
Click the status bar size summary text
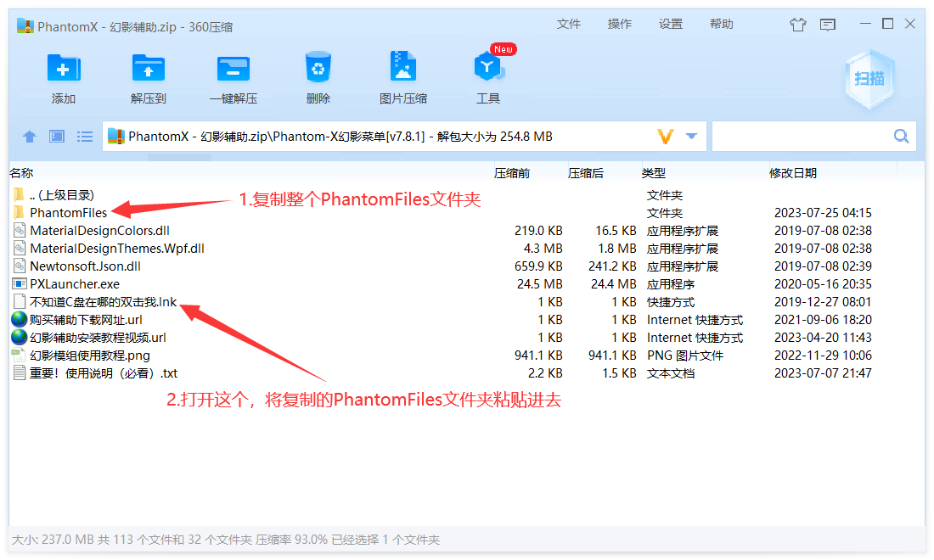(x=225, y=540)
